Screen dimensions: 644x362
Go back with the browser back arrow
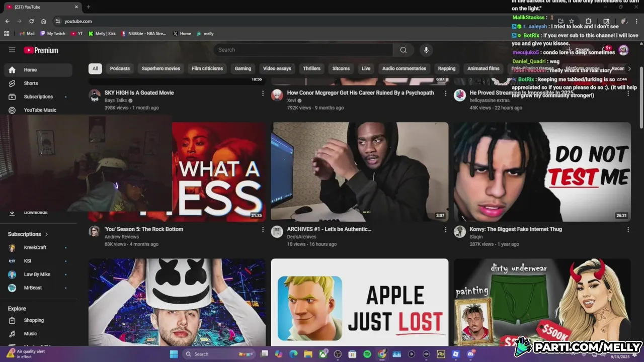pos(7,21)
